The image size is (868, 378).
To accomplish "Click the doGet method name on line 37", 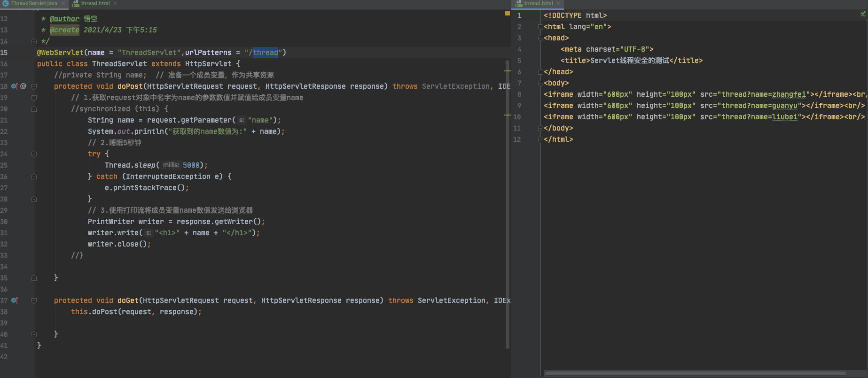I will (128, 301).
